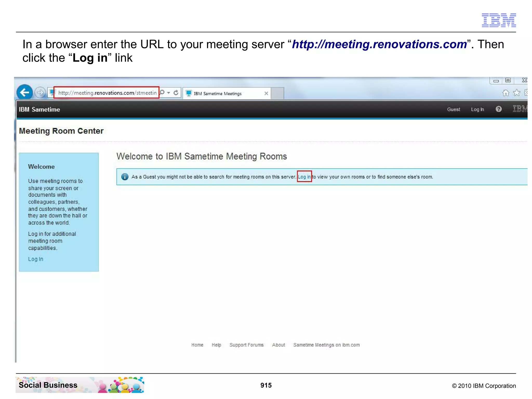Select the IBM Sametime Meetings tab
Viewport: 532px width, 399px height.
point(227,94)
